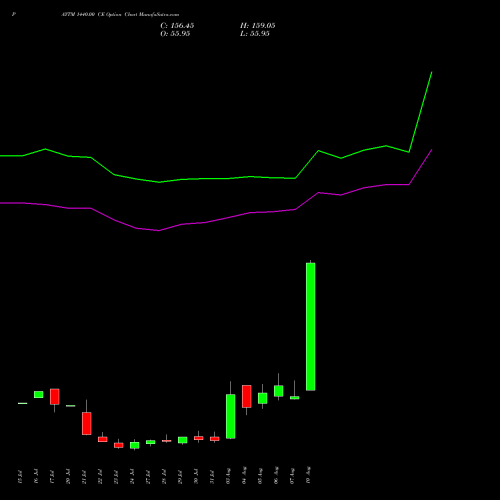Image resolution: width=500 pixels, height=500 pixels.
Task: Select the green 03 Aug candle
Action: [x=231, y=416]
